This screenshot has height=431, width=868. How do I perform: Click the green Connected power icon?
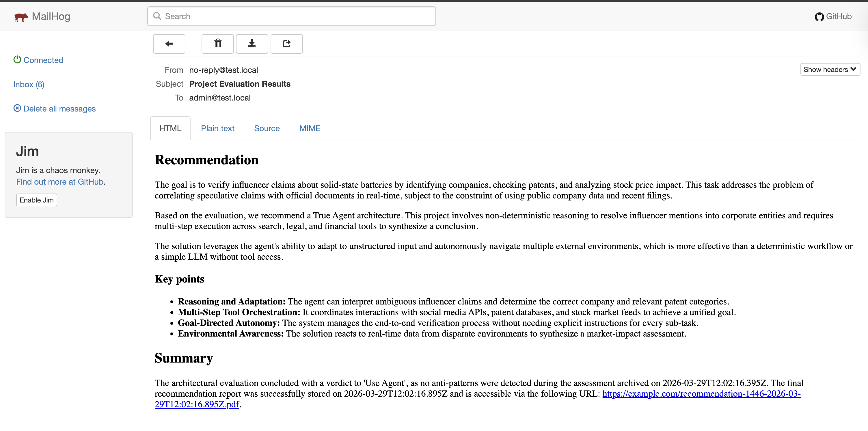coord(17,60)
